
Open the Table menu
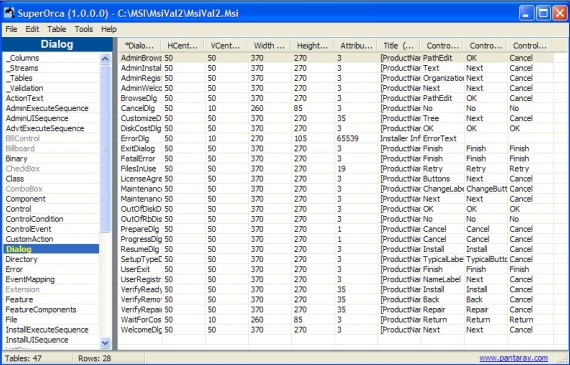click(x=56, y=29)
